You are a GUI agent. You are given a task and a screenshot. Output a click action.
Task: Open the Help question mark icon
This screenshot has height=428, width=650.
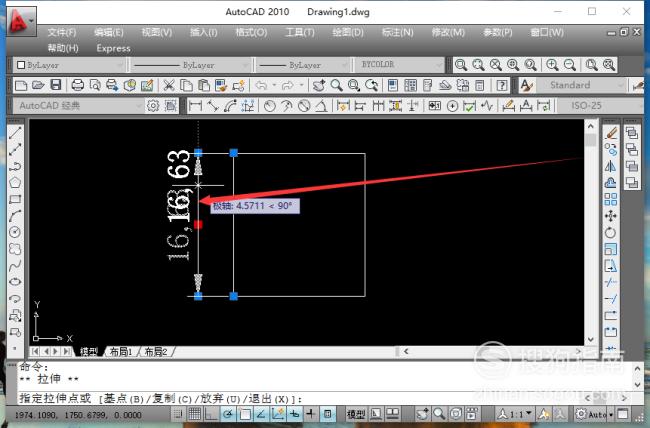(x=502, y=85)
